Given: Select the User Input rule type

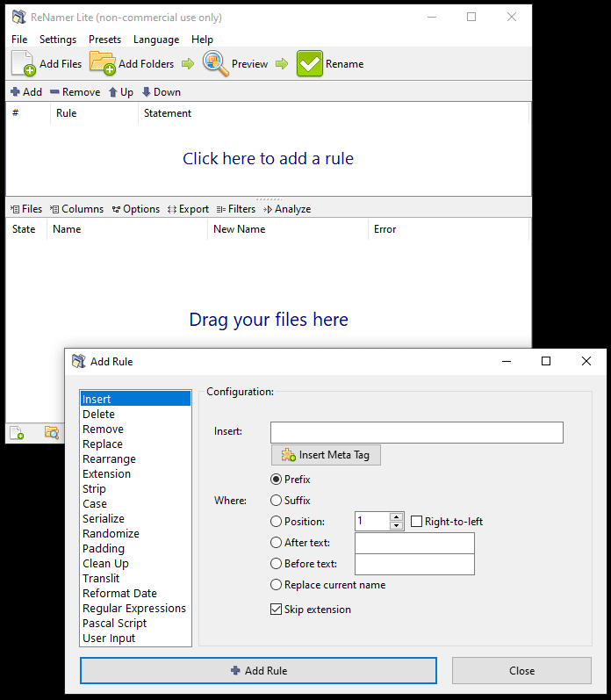Looking at the screenshot, I should 136,638.
